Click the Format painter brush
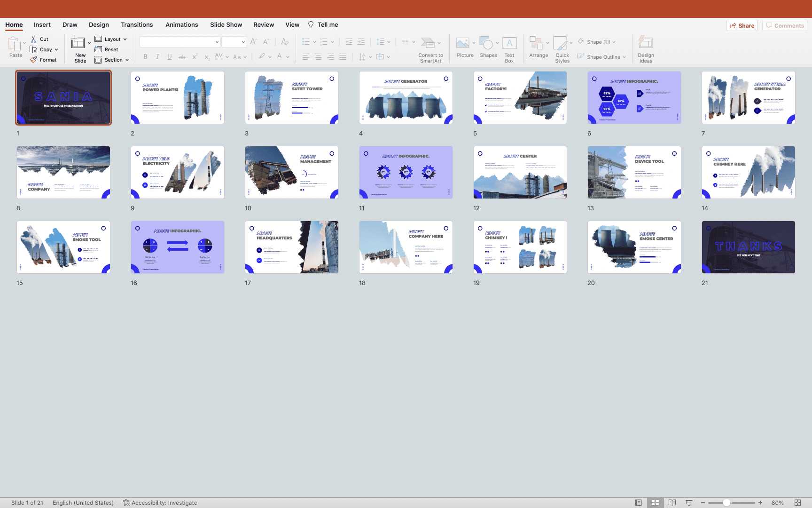Viewport: 812px width, 508px height. 34,60
